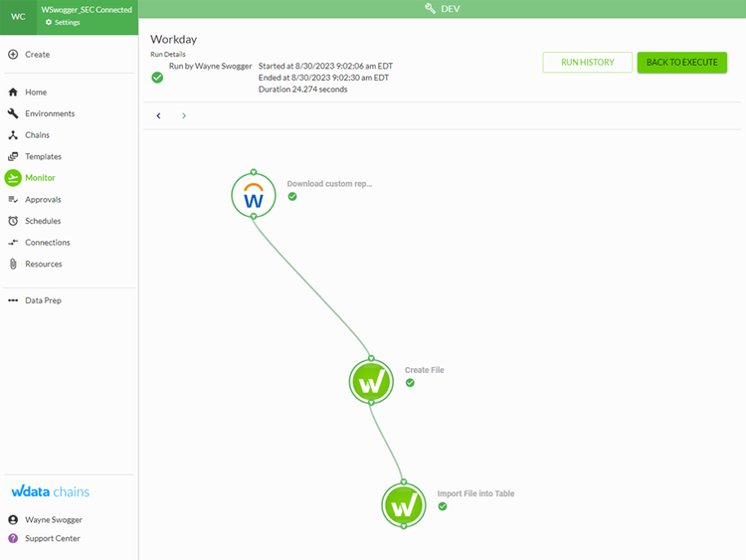Click the Environments wrench icon

pyautogui.click(x=13, y=113)
